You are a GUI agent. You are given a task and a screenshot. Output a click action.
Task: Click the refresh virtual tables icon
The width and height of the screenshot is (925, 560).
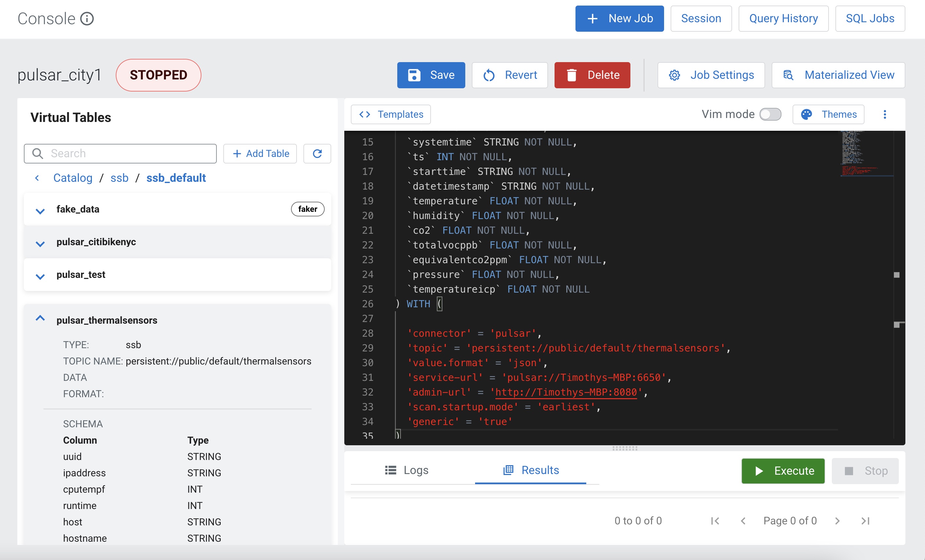pyautogui.click(x=317, y=154)
